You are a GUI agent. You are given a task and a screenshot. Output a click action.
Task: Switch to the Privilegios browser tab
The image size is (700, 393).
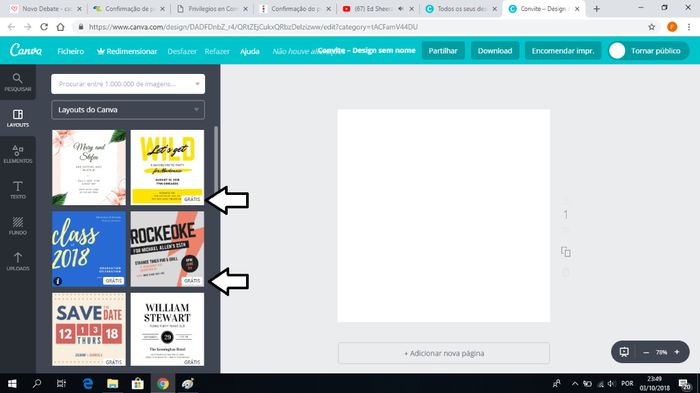[x=211, y=8]
